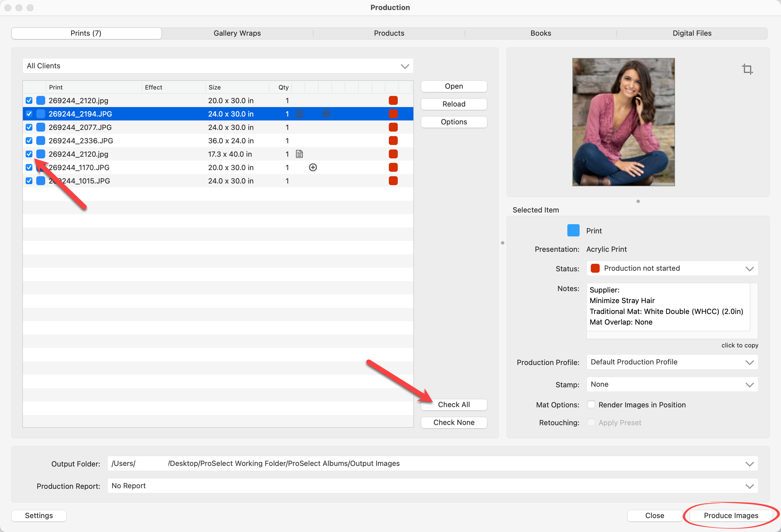Click the Produce Images button
This screenshot has height=532, width=781.
coord(731,515)
